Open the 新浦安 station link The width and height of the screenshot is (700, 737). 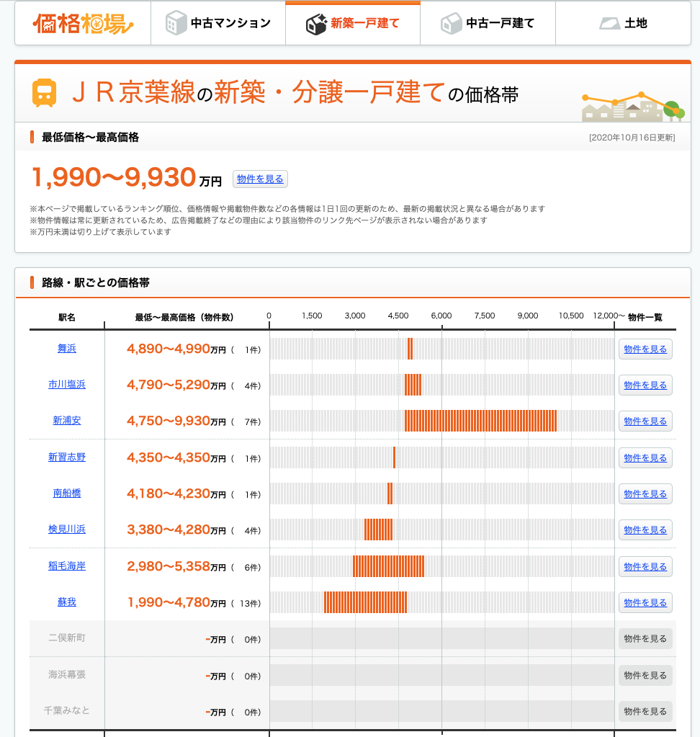click(x=67, y=421)
